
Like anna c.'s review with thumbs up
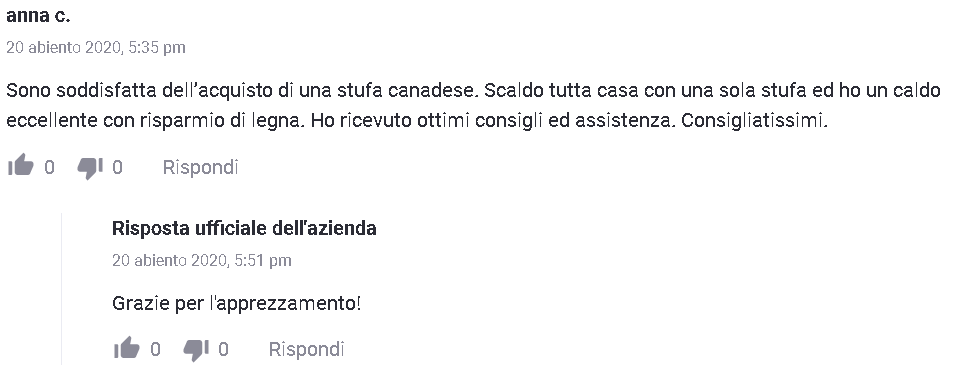tap(21, 166)
